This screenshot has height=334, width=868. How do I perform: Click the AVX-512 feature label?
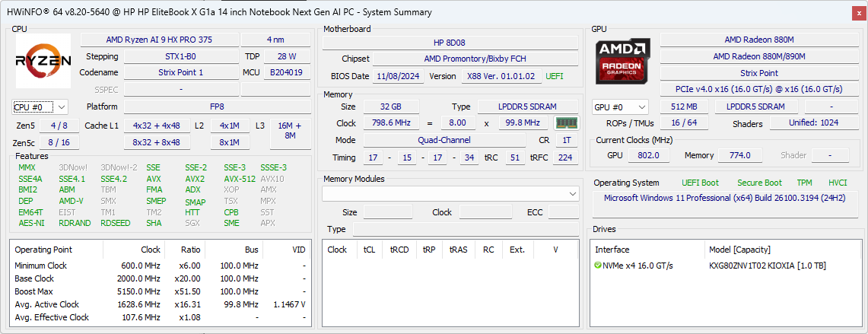coord(241,180)
